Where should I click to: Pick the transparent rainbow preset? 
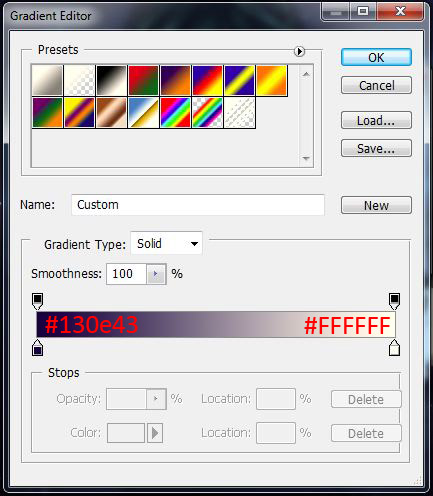click(207, 113)
